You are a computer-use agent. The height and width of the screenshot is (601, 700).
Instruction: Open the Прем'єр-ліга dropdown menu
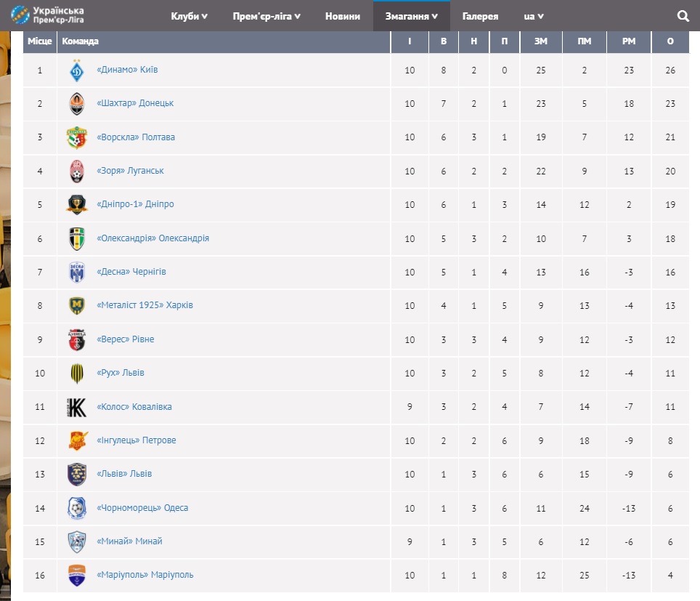[x=266, y=16]
